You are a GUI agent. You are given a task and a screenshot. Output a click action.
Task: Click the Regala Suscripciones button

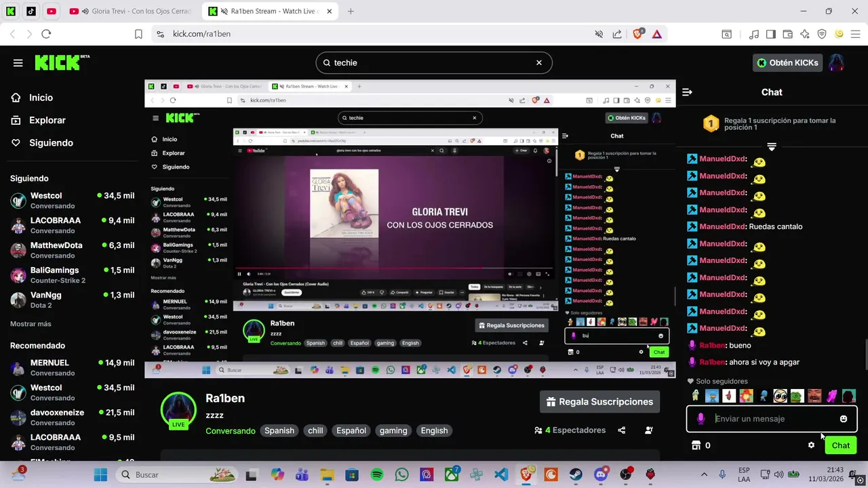click(x=600, y=402)
